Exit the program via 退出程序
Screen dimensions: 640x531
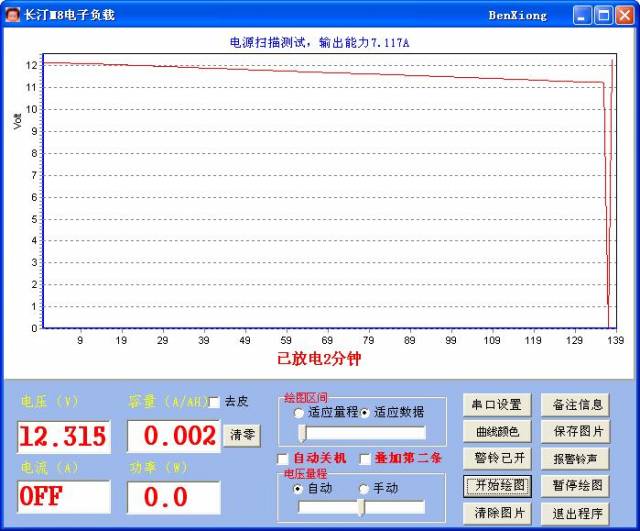pos(578,513)
